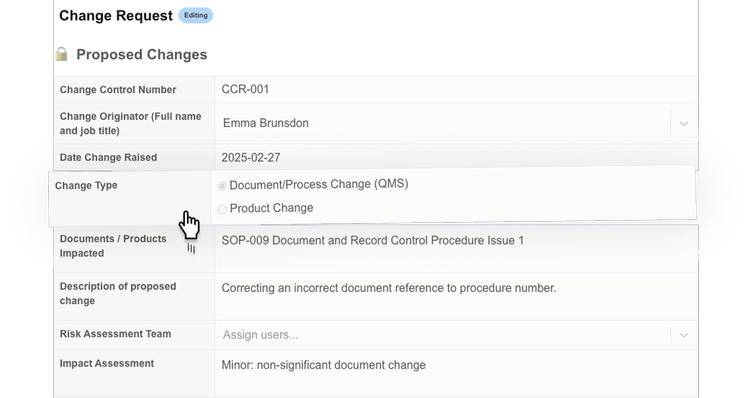Image resolution: width=750 pixels, height=398 pixels.
Task: Click the Editing status badge
Action: [x=196, y=15]
